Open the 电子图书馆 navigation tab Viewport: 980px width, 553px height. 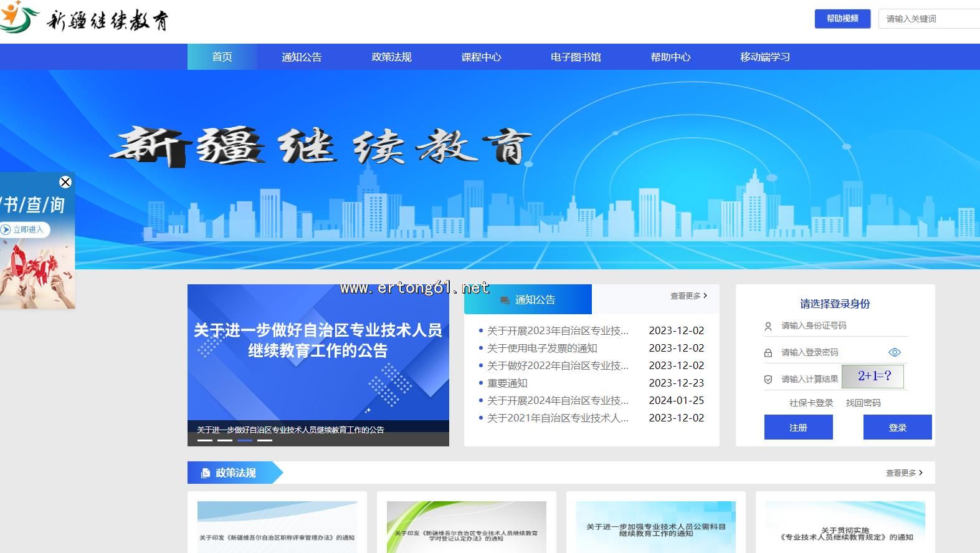(x=576, y=57)
